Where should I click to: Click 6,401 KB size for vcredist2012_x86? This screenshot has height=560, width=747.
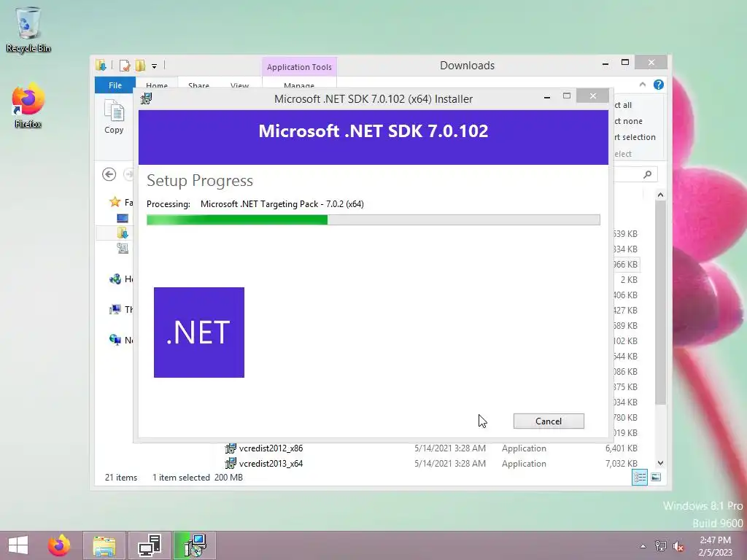pos(622,448)
